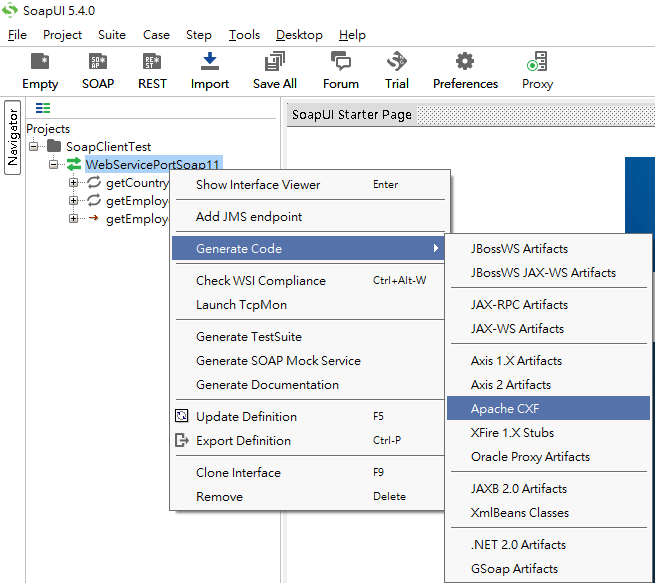Select the SoapClientTest project row
This screenshot has width=655, height=583.
tap(108, 147)
